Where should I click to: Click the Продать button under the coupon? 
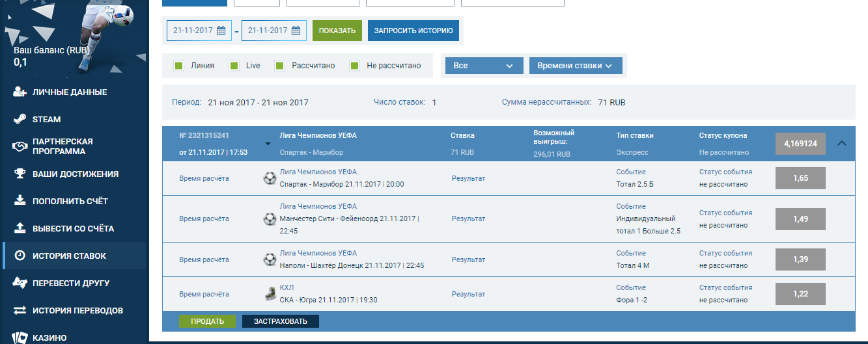point(207,321)
